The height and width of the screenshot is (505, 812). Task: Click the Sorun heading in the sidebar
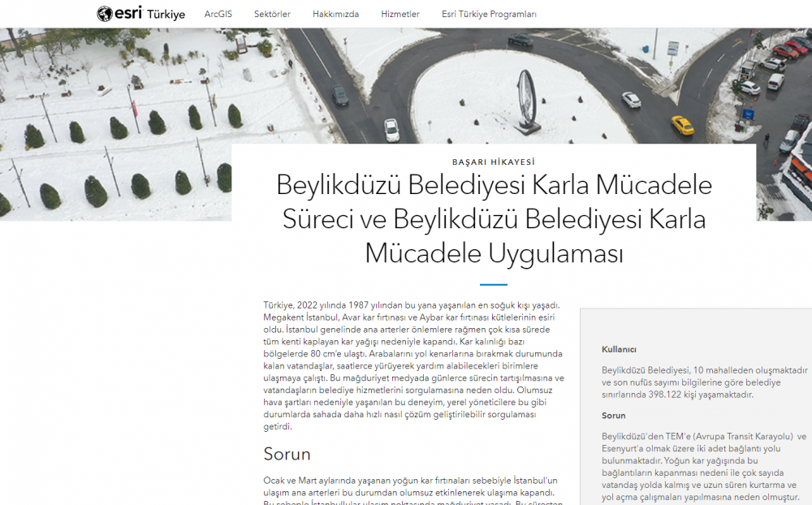click(613, 416)
